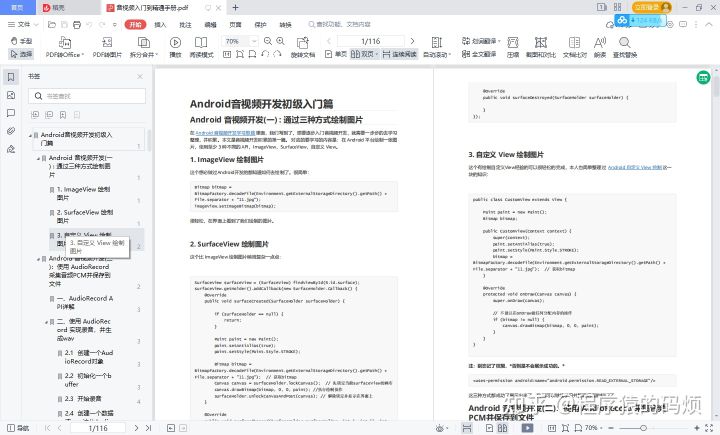This screenshot has height=435, width=720.
Task: Click actual size icon below zoom box
Action: [x=227, y=54]
